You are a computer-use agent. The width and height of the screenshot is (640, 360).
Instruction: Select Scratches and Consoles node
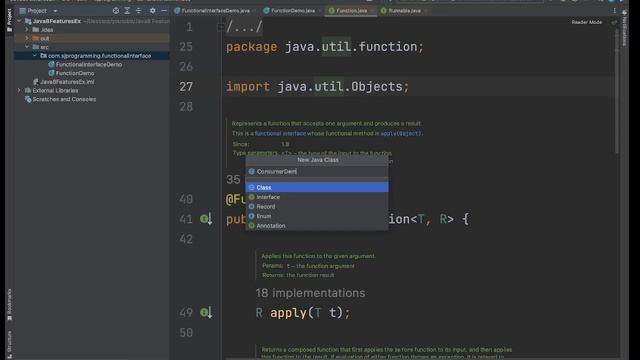tap(64, 99)
